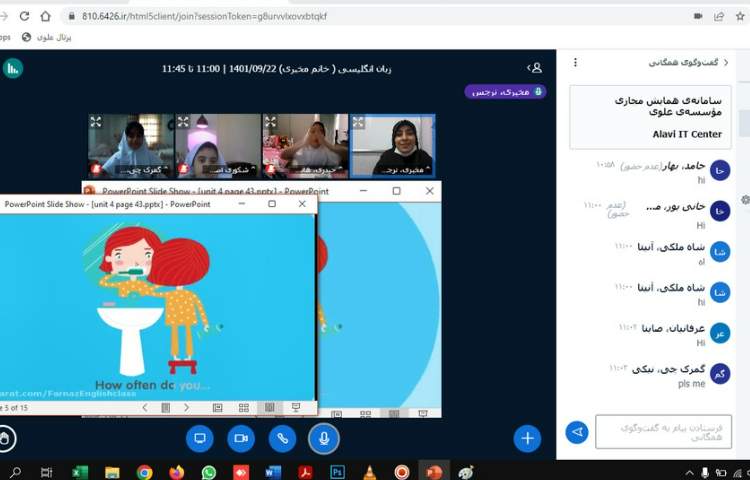Select the teacher's webcam thumbnail
Screen dimensions: 750x480
tap(393, 145)
